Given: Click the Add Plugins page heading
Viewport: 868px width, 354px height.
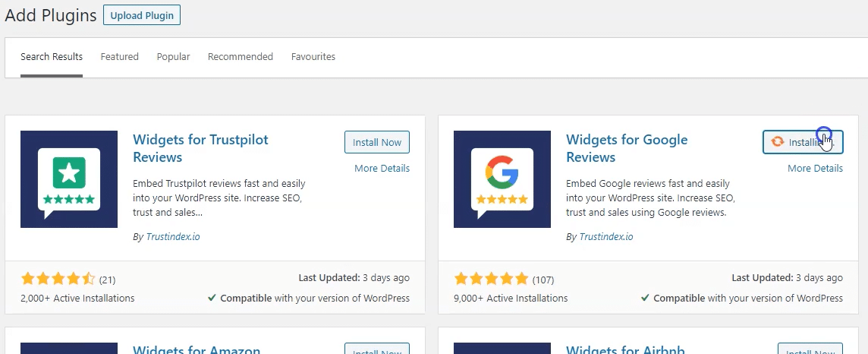Looking at the screenshot, I should coord(51,15).
